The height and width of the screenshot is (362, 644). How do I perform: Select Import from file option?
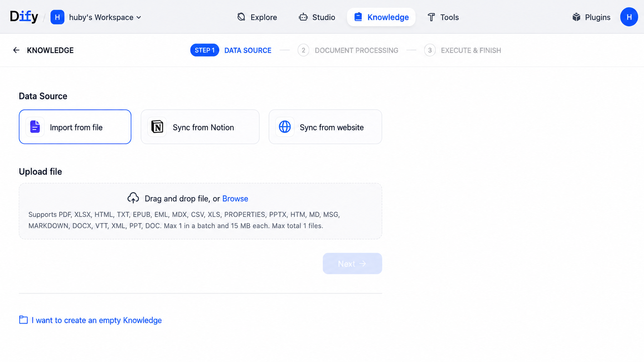pos(75,127)
